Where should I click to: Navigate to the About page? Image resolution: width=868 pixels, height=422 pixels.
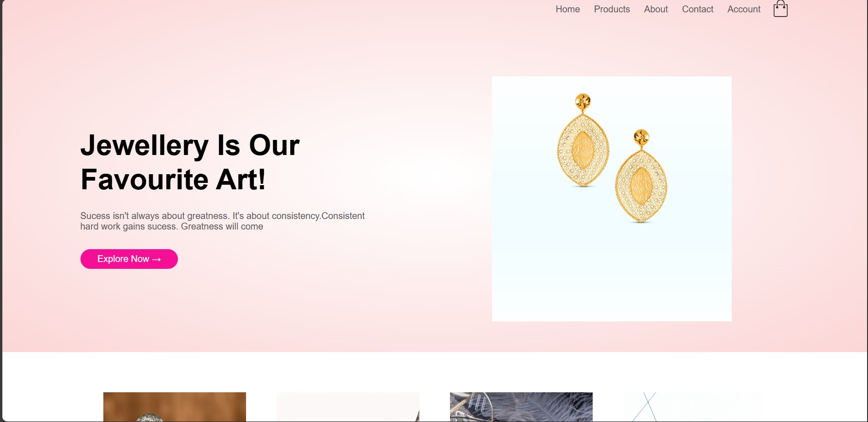(x=656, y=9)
